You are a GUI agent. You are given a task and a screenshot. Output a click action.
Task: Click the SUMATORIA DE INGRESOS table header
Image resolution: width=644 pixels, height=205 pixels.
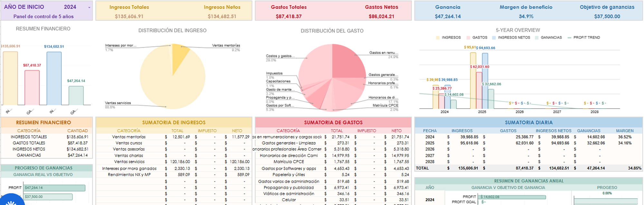click(x=174, y=122)
